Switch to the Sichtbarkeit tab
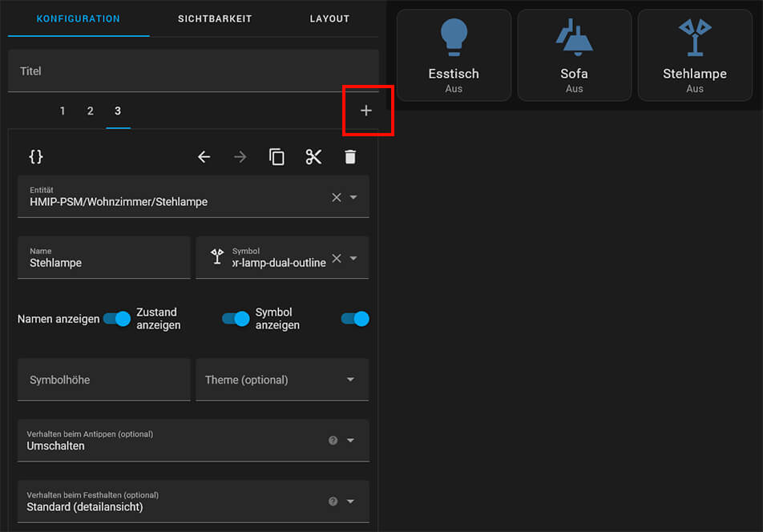Viewport: 763px width, 532px height. (x=215, y=18)
